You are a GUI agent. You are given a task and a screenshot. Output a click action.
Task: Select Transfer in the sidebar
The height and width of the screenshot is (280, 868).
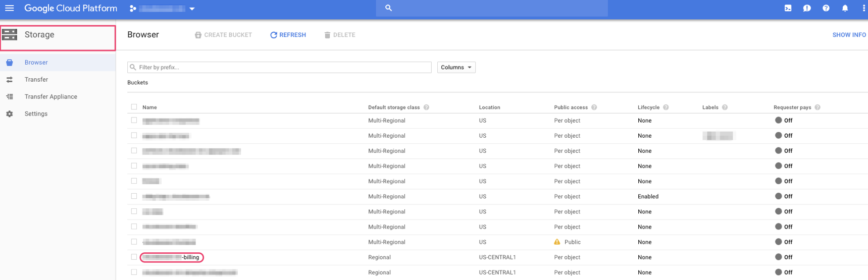pos(36,80)
